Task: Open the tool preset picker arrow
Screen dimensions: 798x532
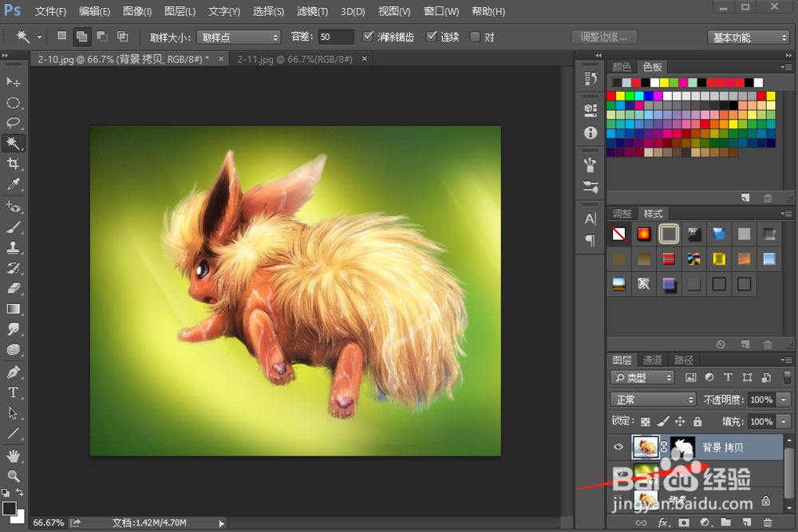Action: tap(39, 37)
